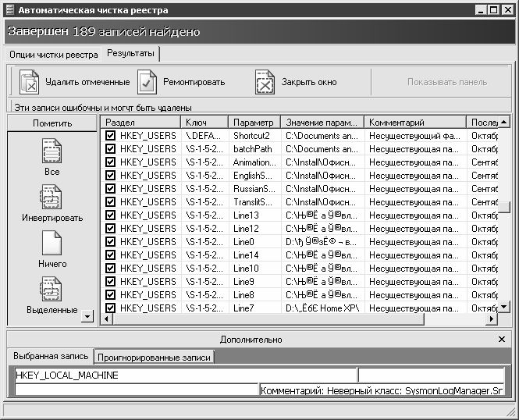Click the 'Выделенные' mark selected icon
Image resolution: width=519 pixels, height=420 pixels.
[52, 289]
